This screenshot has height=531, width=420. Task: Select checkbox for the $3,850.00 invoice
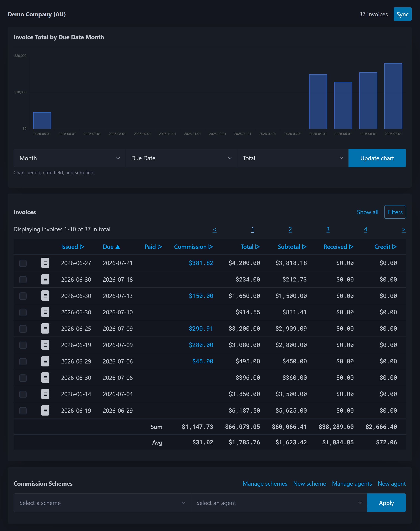[23, 394]
